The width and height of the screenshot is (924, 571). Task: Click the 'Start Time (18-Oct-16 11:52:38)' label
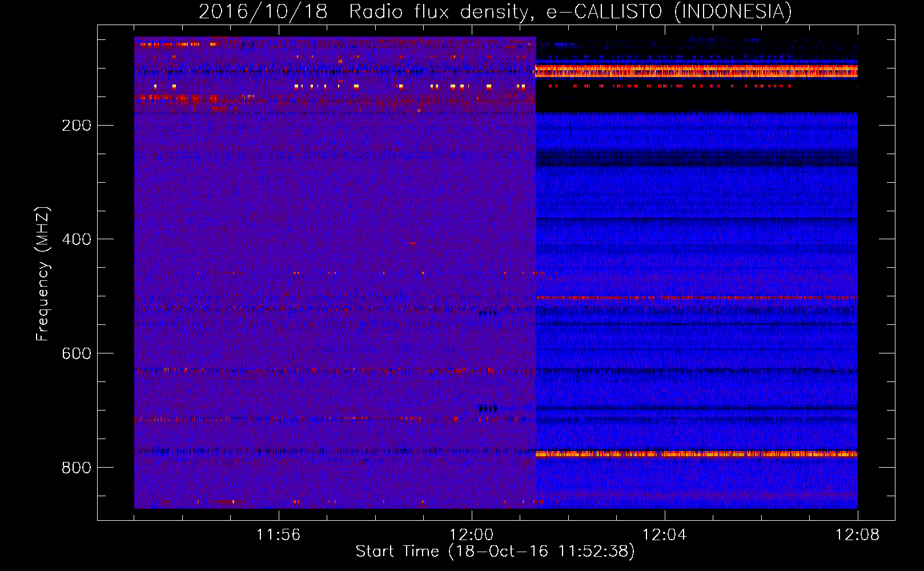[495, 552]
